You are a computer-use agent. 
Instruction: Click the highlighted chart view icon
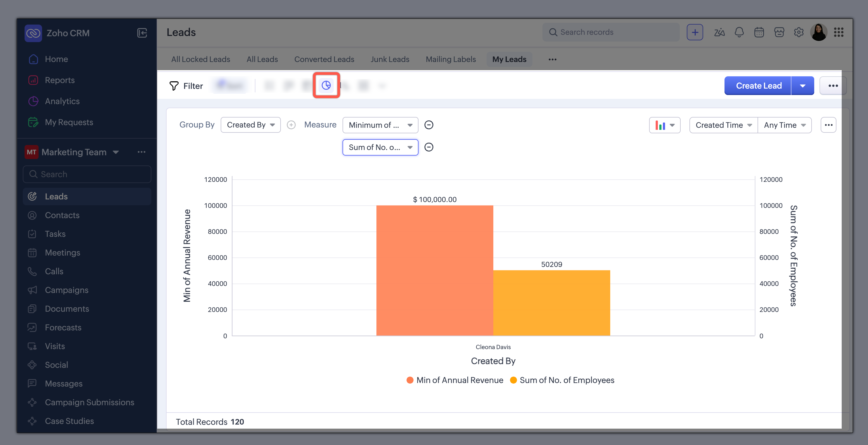tap(326, 85)
